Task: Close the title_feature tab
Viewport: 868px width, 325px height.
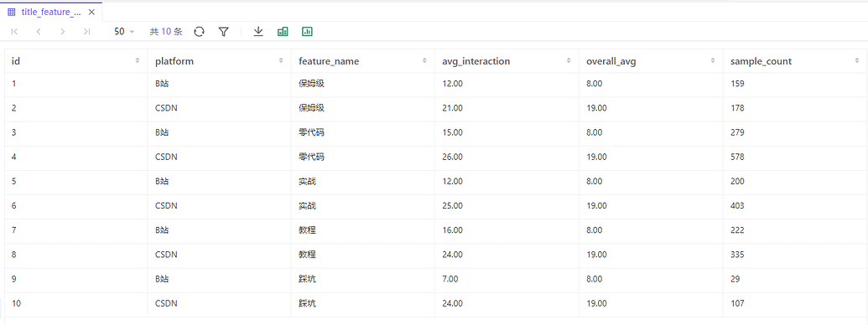Action: [x=92, y=13]
